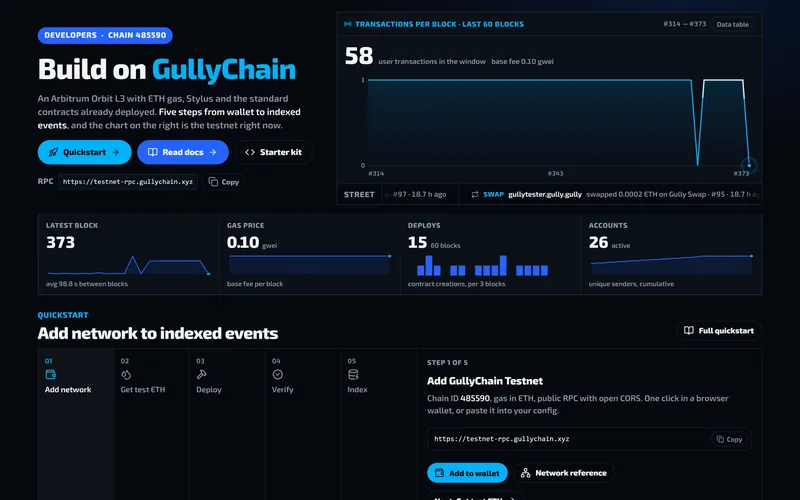Open the Data table view
This screenshot has height=500, width=800.
click(x=732, y=24)
